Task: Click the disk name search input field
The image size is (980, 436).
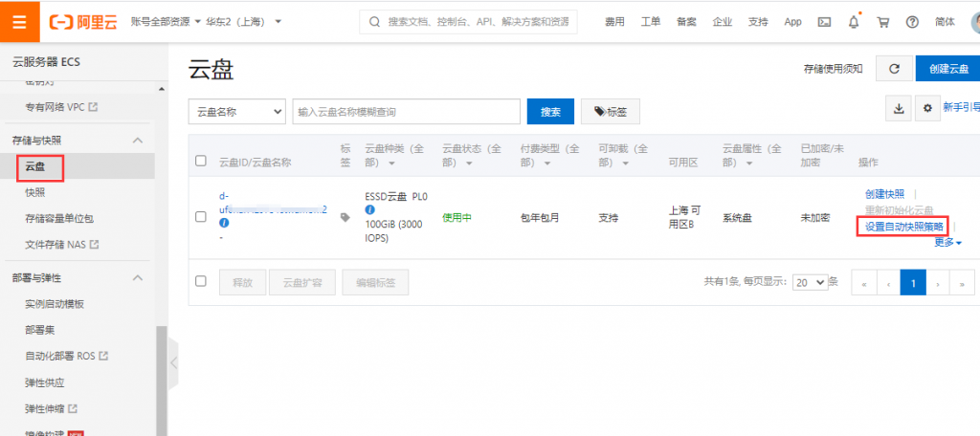Action: (x=406, y=112)
